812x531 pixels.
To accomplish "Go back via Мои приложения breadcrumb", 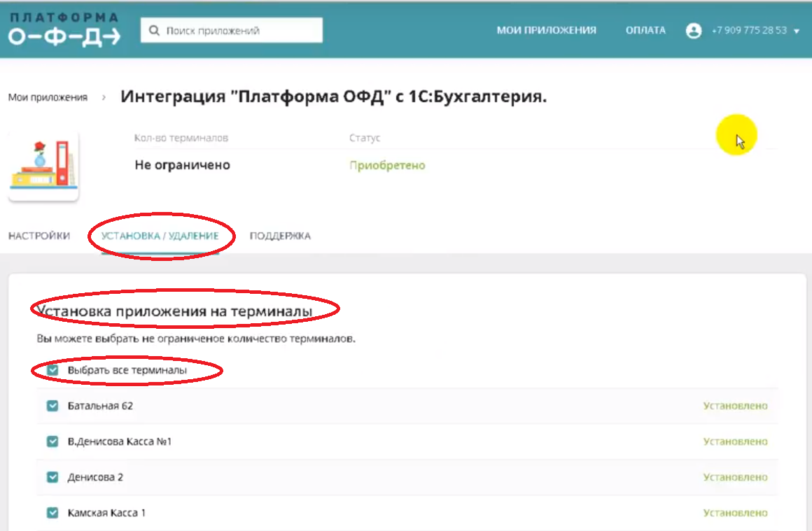I will pos(48,97).
